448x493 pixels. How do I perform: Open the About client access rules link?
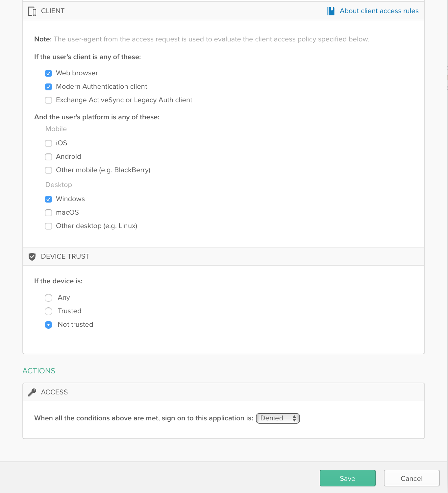point(379,11)
